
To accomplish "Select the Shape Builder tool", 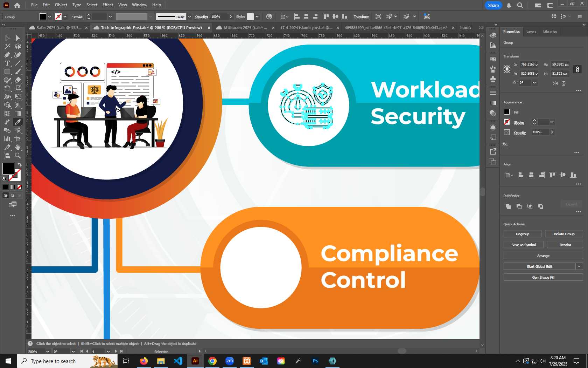I will (7, 105).
